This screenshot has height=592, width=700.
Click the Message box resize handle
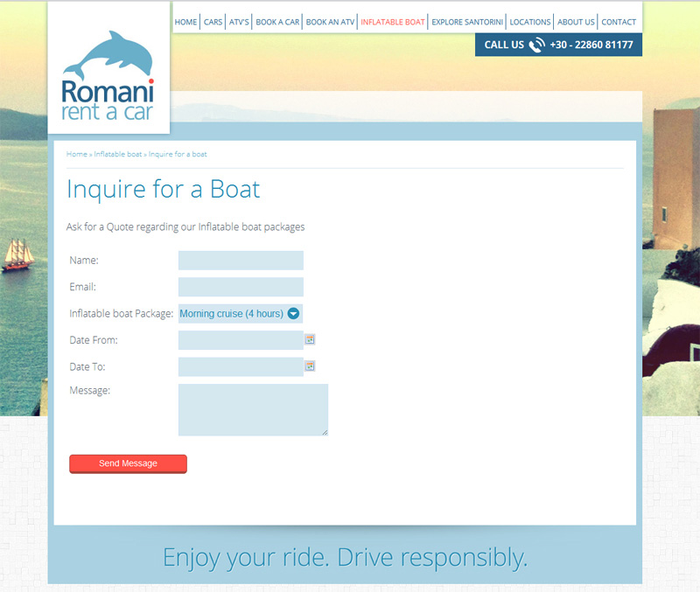(x=325, y=432)
